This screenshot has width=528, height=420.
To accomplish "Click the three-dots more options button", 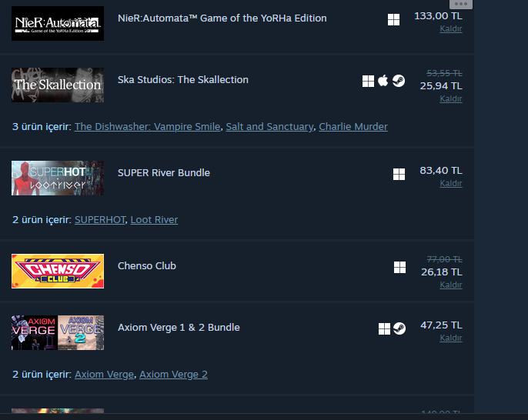I will 461,4.
